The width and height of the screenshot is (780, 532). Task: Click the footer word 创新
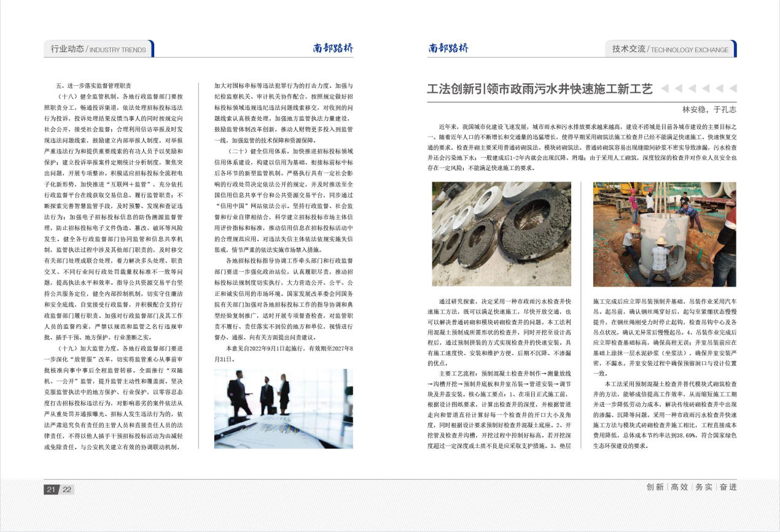click(655, 487)
